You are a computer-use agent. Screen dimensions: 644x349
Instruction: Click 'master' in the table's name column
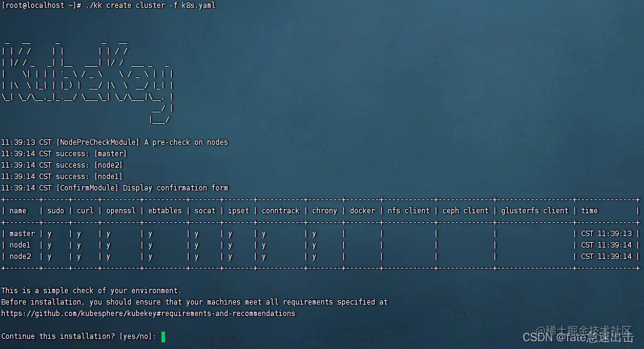22,234
